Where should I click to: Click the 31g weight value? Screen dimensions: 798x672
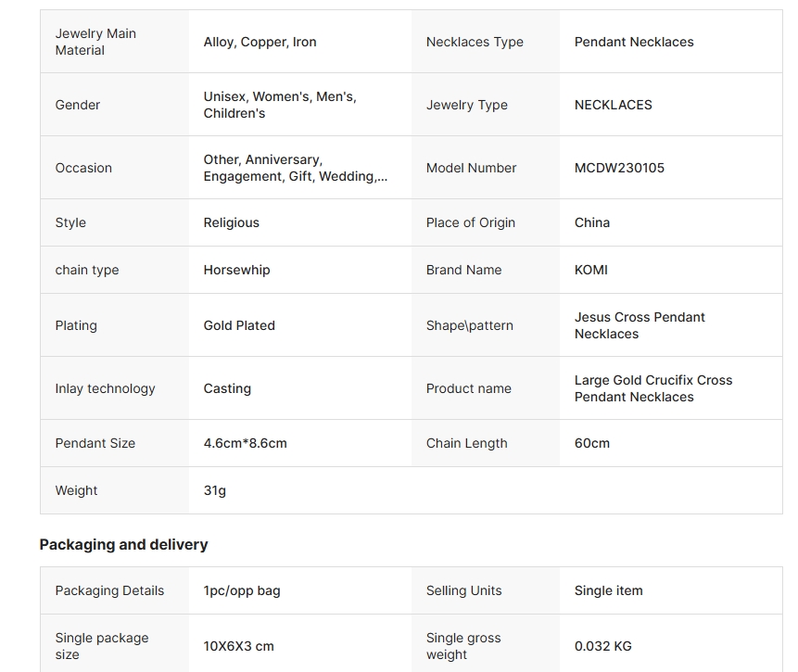pos(214,490)
